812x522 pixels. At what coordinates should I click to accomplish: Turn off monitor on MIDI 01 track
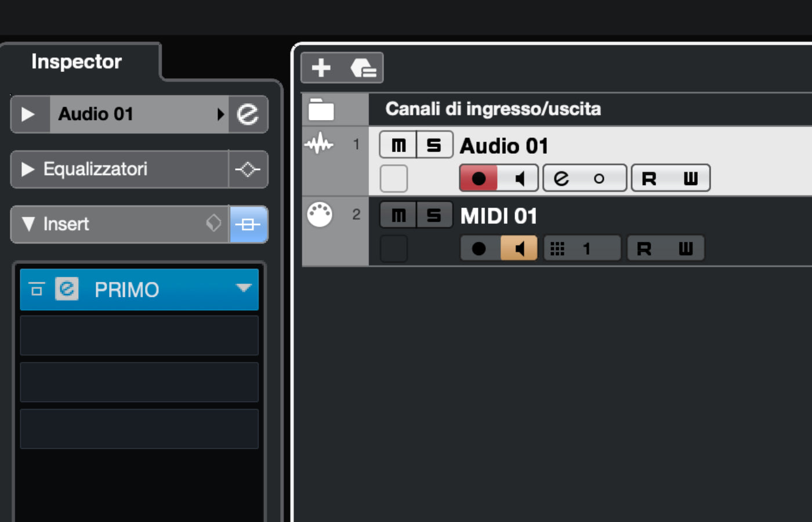[519, 249]
